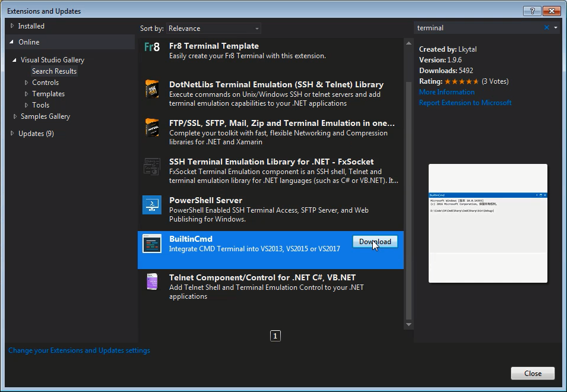The width and height of the screenshot is (567, 392).
Task: Click the 'Version: 1.9.6' text
Action: coord(440,60)
